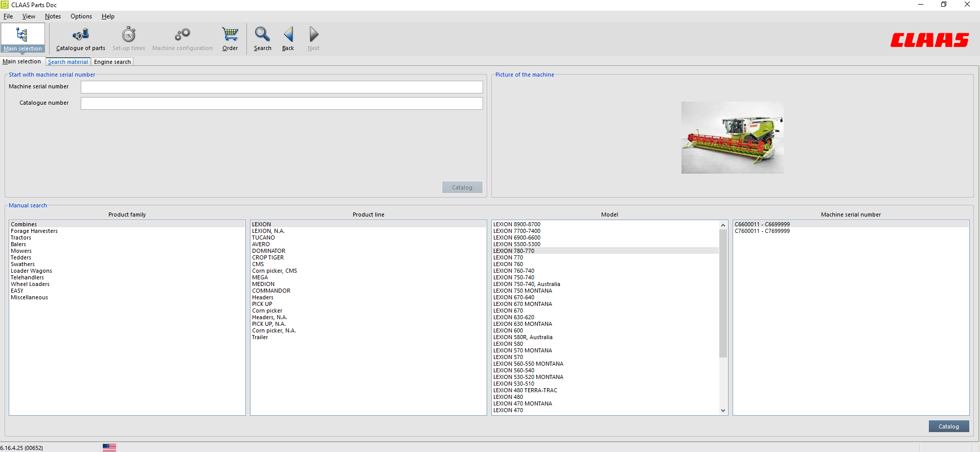Click the Machine serial number field
This screenshot has height=452, width=980.
(282, 87)
